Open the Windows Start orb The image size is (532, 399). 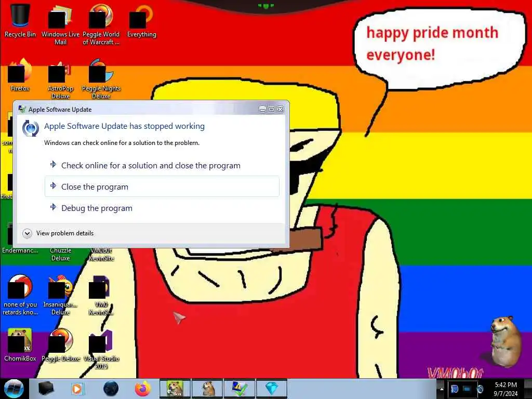tap(14, 389)
